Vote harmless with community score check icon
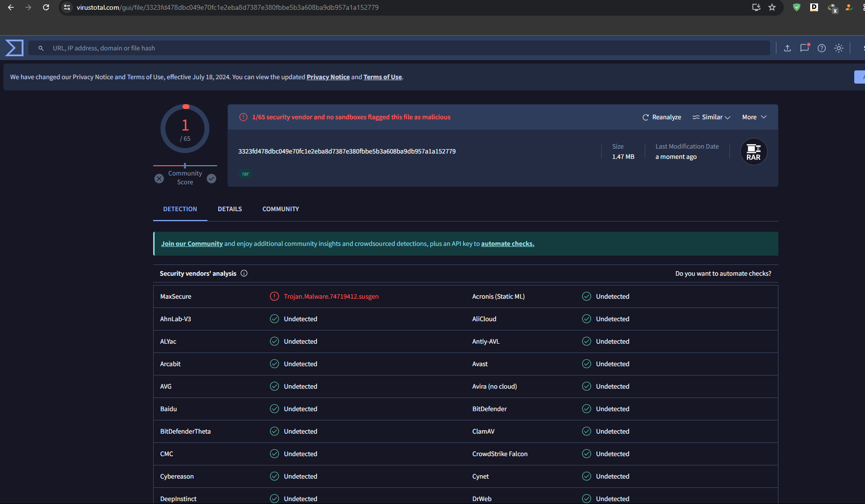This screenshot has width=865, height=504. [211, 178]
